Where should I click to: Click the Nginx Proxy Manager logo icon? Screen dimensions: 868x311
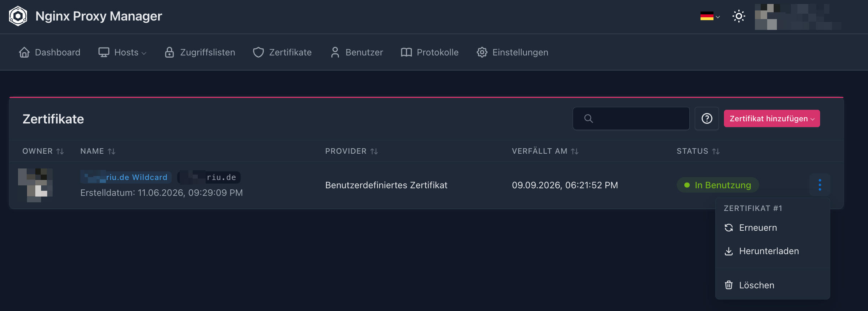[18, 16]
